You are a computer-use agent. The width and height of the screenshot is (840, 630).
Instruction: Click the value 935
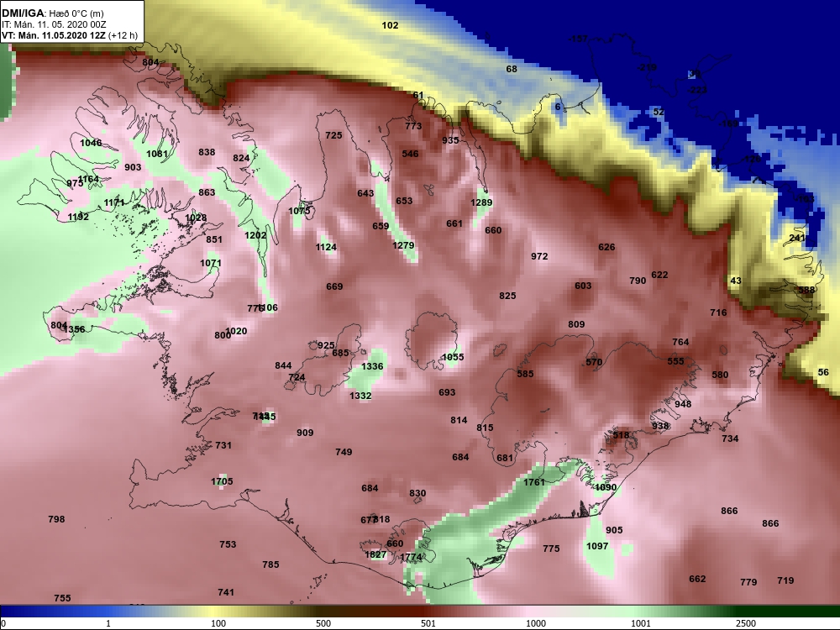pos(450,140)
